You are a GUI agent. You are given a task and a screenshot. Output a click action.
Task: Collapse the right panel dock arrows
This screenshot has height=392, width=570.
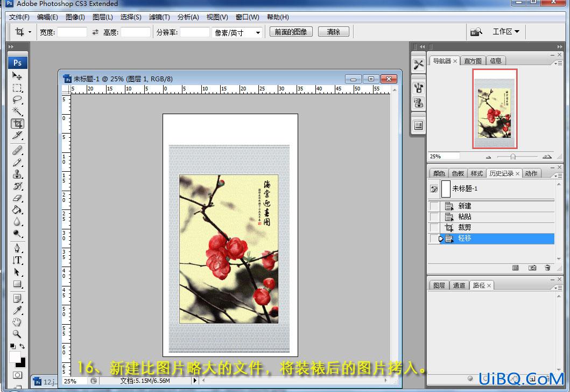[559, 46]
